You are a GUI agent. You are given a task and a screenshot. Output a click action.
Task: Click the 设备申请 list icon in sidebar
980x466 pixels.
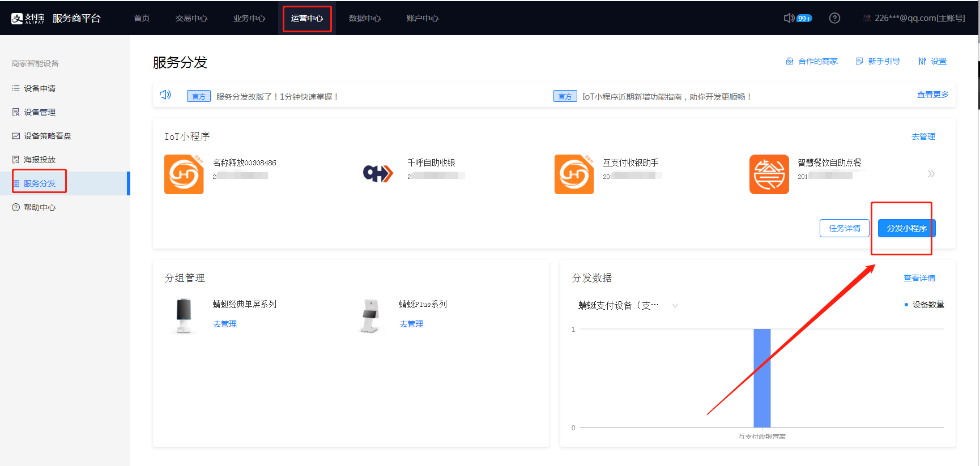coord(16,88)
